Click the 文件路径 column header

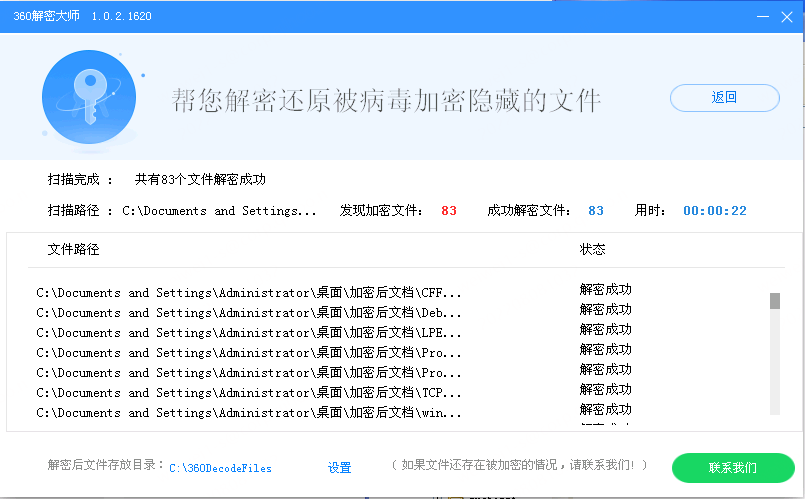tap(73, 250)
